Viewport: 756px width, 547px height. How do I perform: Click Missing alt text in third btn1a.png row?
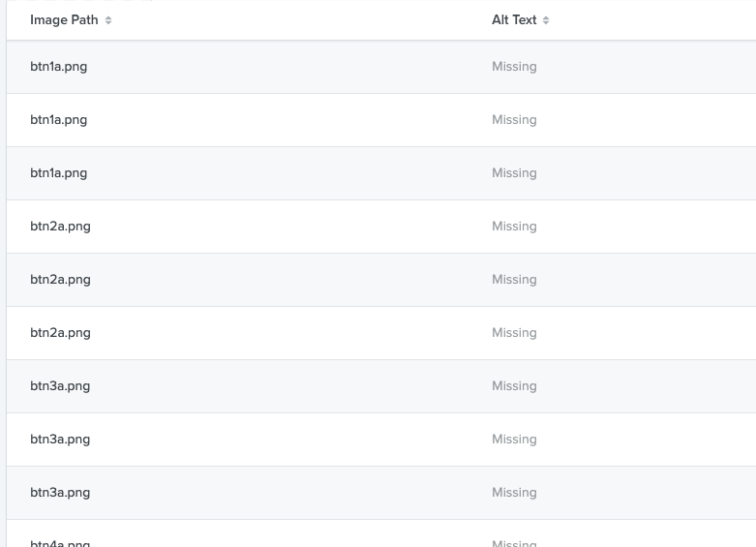click(x=514, y=173)
